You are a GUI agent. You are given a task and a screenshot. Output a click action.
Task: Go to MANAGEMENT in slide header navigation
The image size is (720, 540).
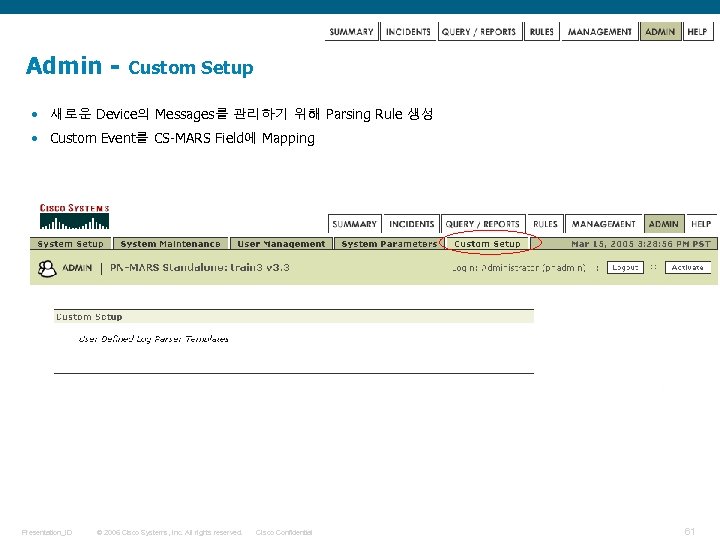(x=600, y=32)
